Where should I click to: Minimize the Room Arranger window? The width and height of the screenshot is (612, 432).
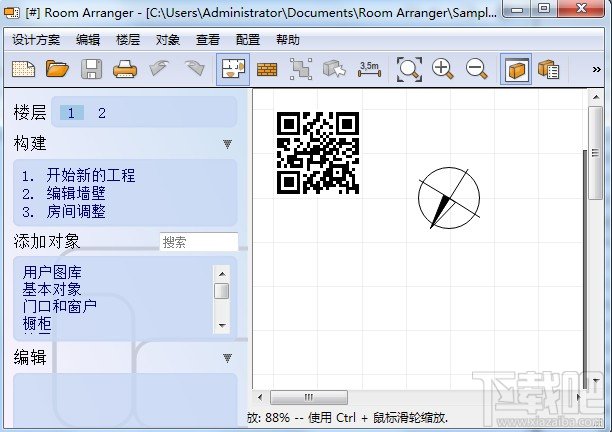[x=517, y=9]
